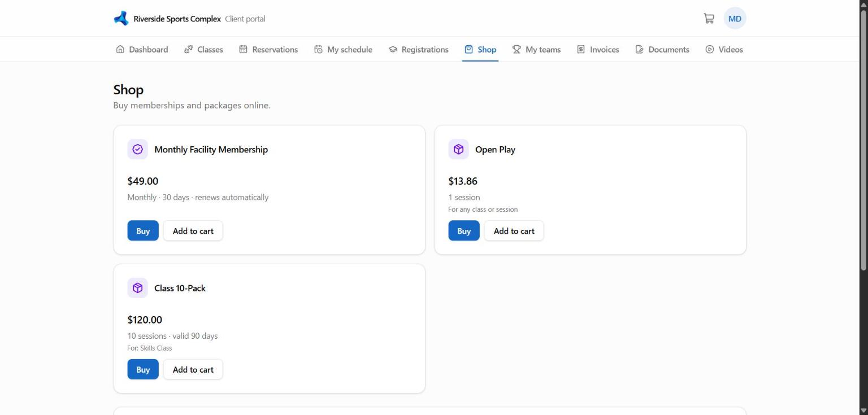Click the Riverside Sports Complex name
868x415 pixels.
[x=177, y=19]
